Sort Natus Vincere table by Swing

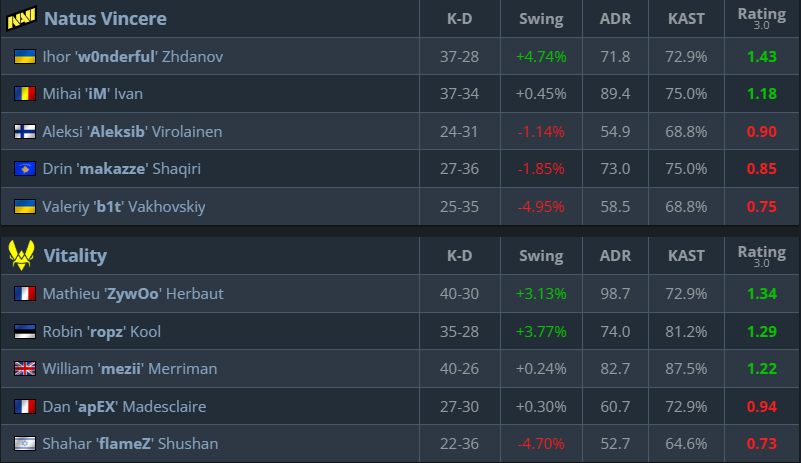[x=541, y=18]
